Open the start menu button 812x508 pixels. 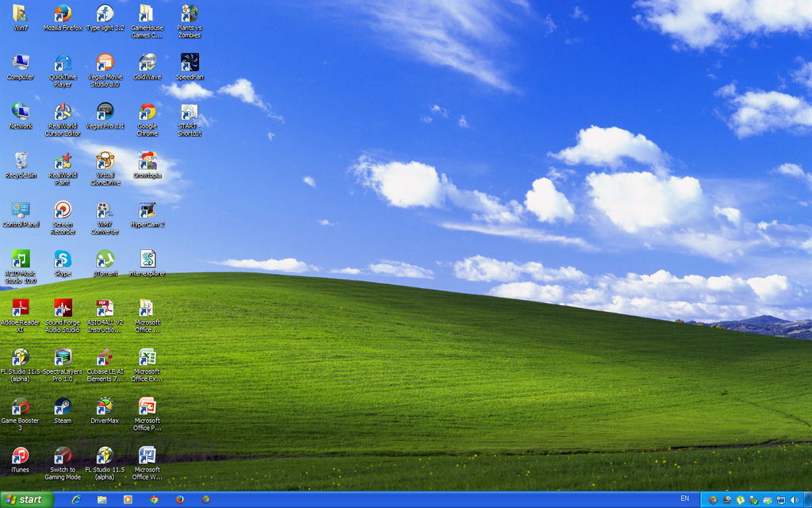point(27,500)
